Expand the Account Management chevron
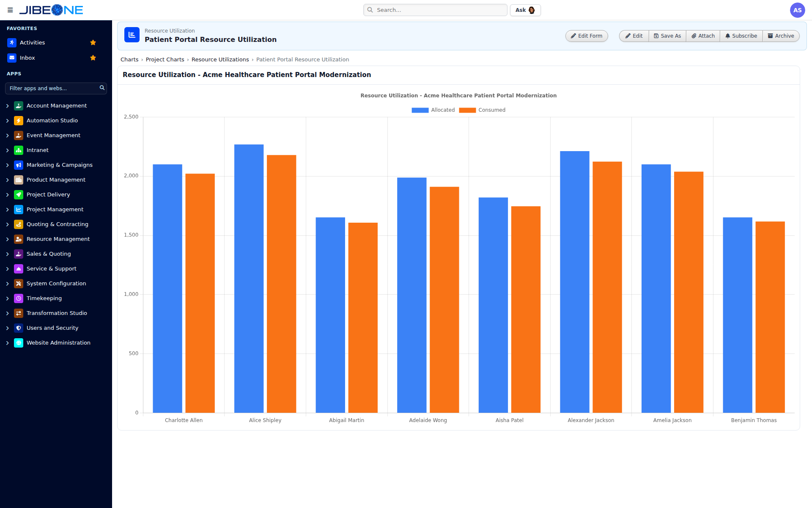 (8, 106)
